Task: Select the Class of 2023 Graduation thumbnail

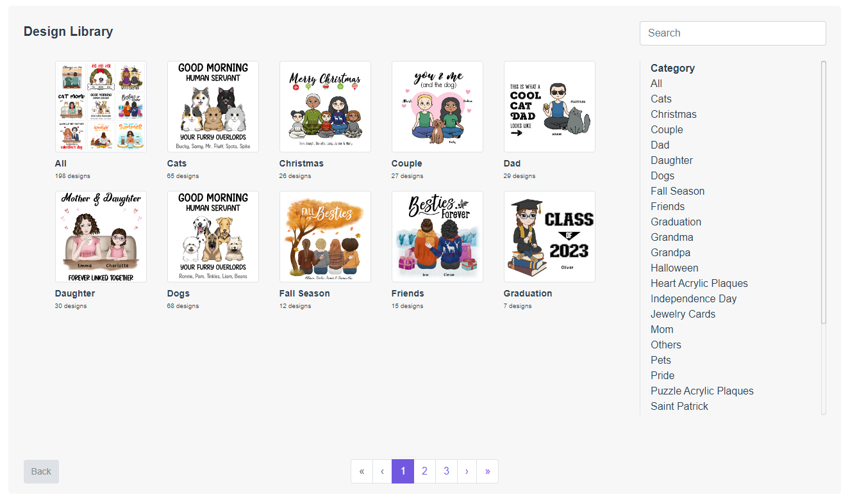Action: coord(549,236)
